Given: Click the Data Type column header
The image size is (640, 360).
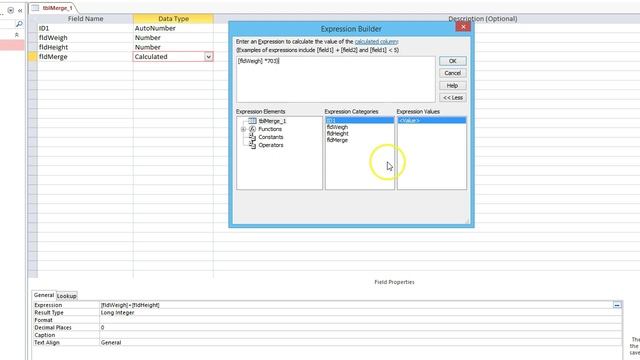Looking at the screenshot, I should point(173,19).
